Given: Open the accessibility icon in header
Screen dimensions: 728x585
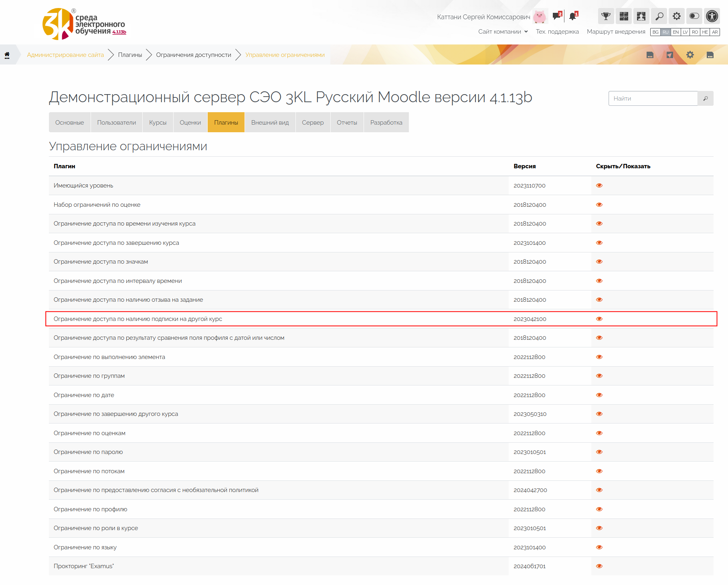Looking at the screenshot, I should (x=712, y=16).
